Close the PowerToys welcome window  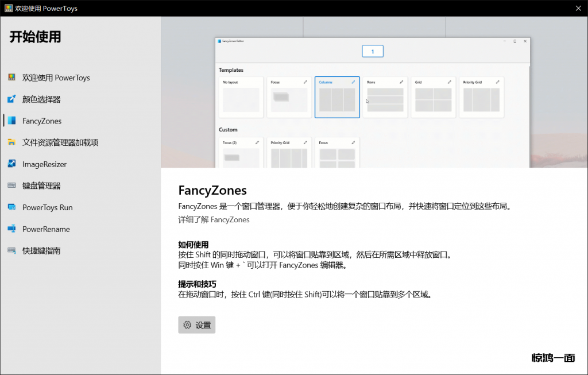[578, 8]
